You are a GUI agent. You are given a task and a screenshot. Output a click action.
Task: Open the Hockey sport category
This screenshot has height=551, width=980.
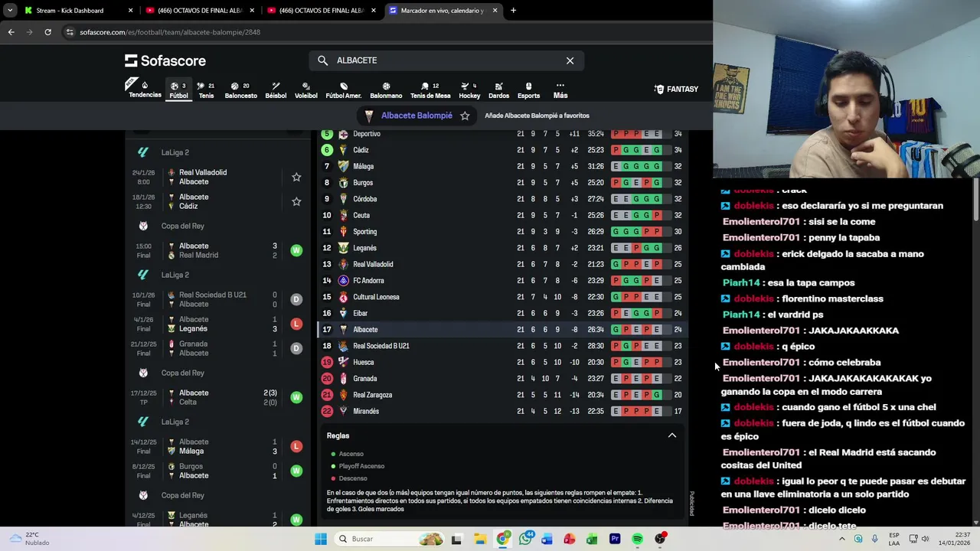(x=469, y=90)
